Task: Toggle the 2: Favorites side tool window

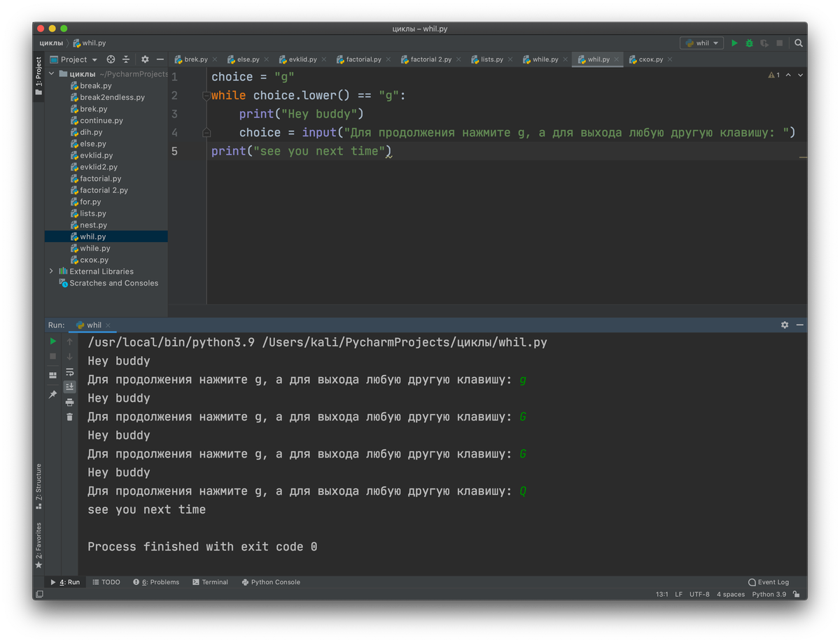Action: (x=38, y=546)
